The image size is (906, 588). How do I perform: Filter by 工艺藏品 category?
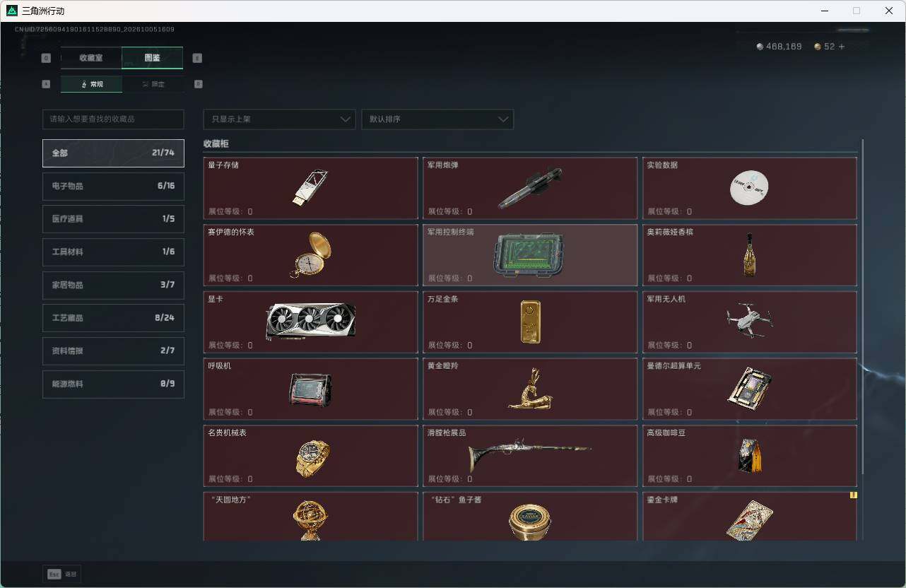point(113,318)
